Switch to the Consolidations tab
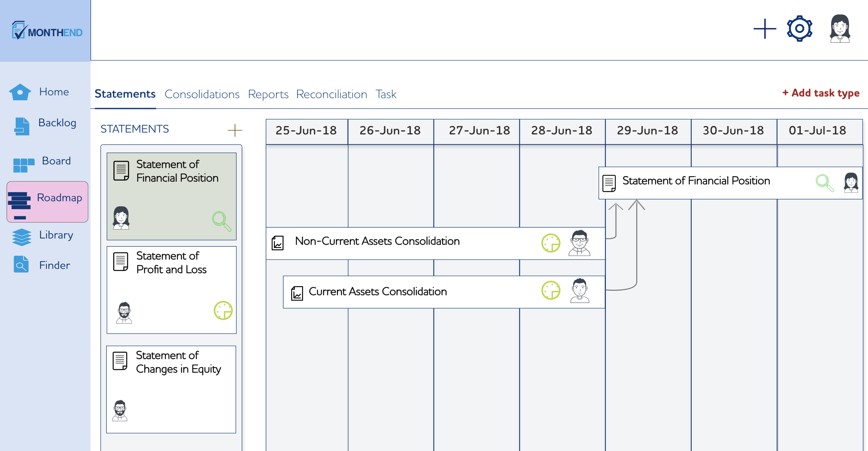This screenshot has width=868, height=451. point(202,94)
